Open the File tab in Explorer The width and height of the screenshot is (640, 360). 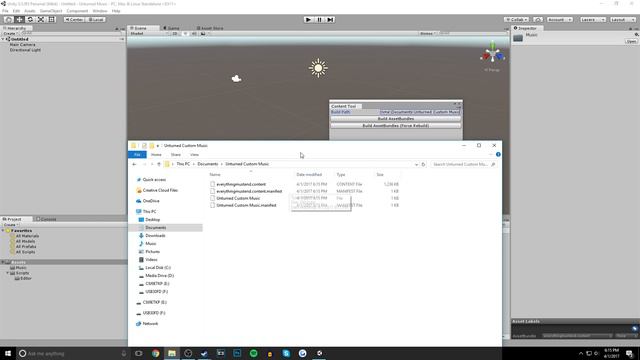point(137,155)
